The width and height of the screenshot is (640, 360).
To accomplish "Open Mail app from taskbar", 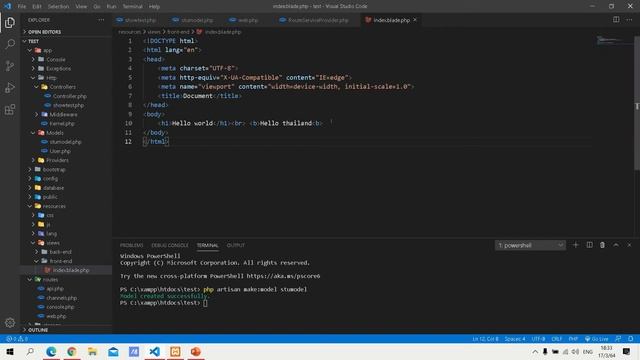I will [x=113, y=351].
